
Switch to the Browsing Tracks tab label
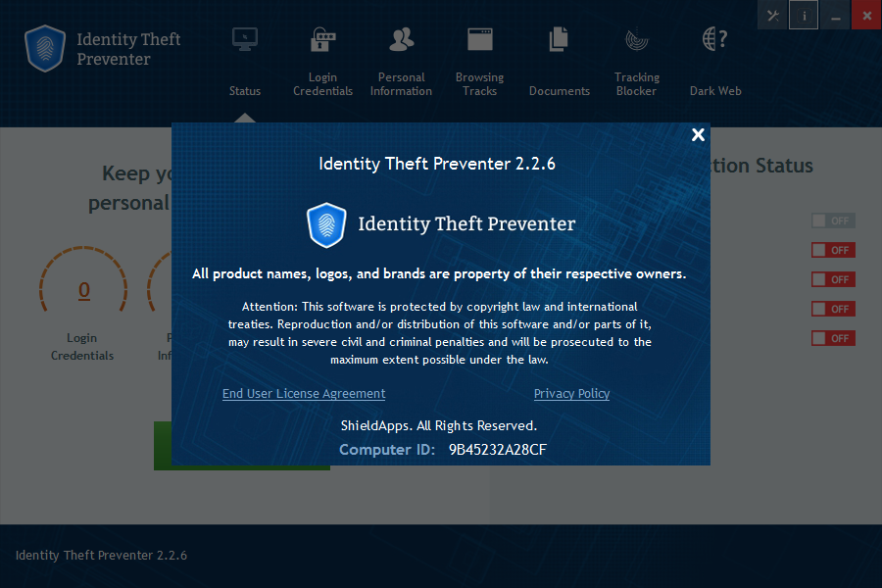[x=480, y=84]
